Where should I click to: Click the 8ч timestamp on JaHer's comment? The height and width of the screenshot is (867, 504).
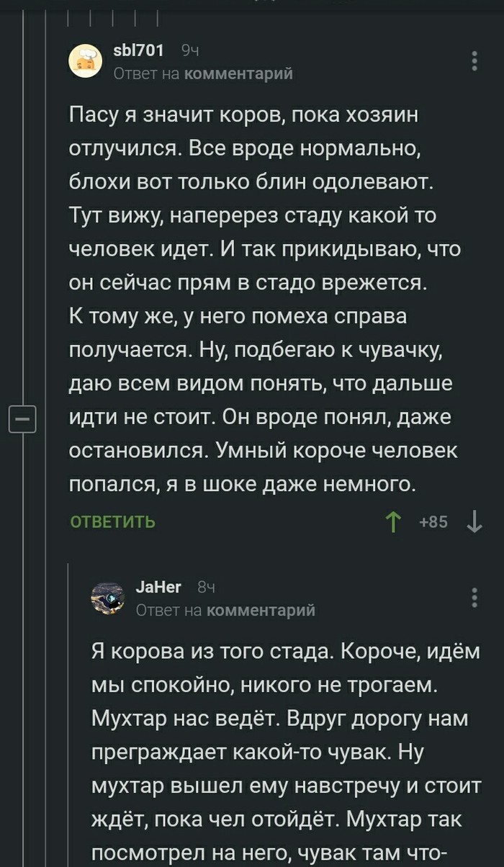tap(206, 588)
